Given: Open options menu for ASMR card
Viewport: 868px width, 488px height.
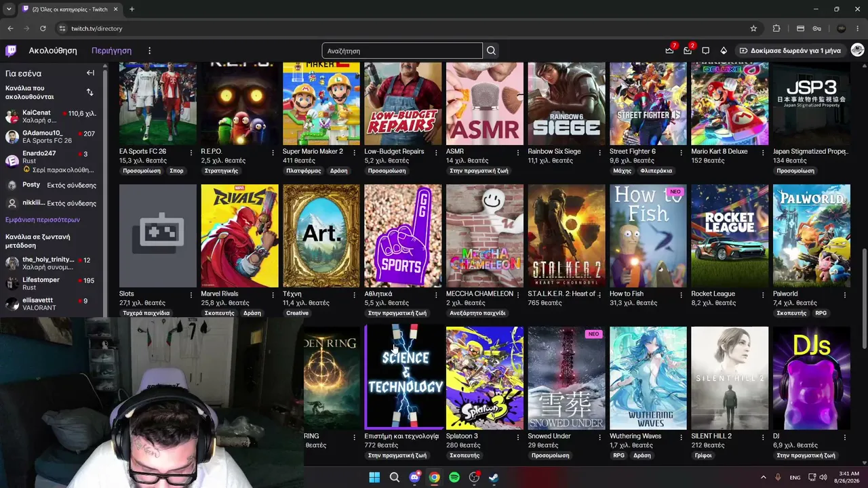Looking at the screenshot, I should (x=518, y=152).
